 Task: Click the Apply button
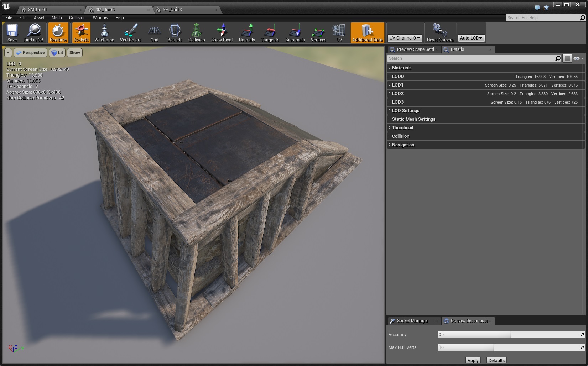click(x=473, y=360)
